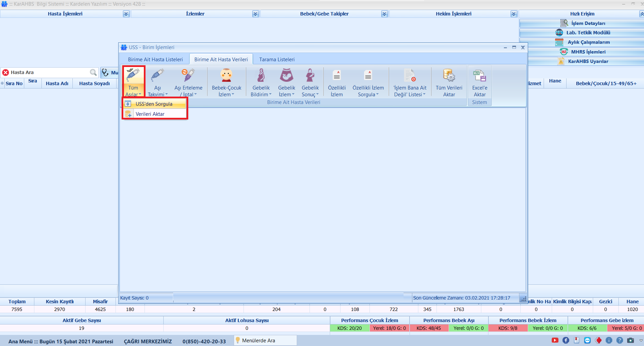Choose USS'den Sorgula menu entry
Screen dimensions: 644x346
click(154, 104)
